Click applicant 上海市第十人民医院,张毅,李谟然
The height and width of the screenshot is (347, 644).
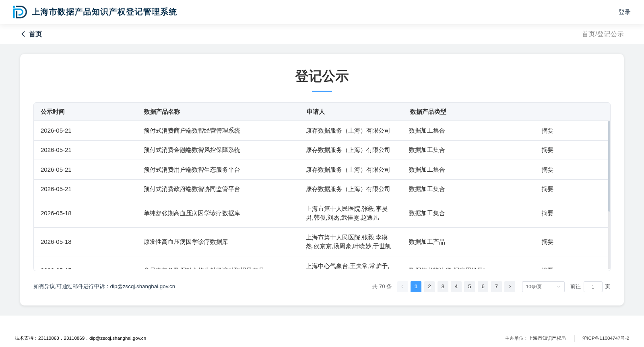coord(349,242)
